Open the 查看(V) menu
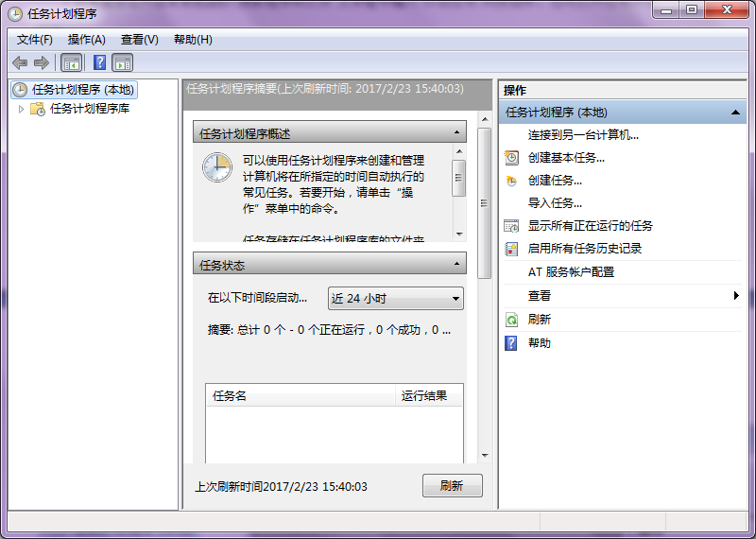Screen dimensions: 756x539 [139, 40]
